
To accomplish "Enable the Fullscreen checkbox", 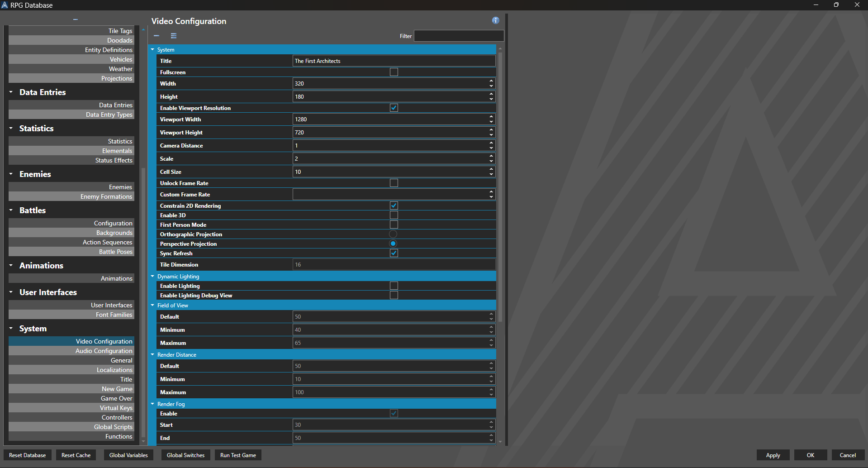I will click(394, 72).
